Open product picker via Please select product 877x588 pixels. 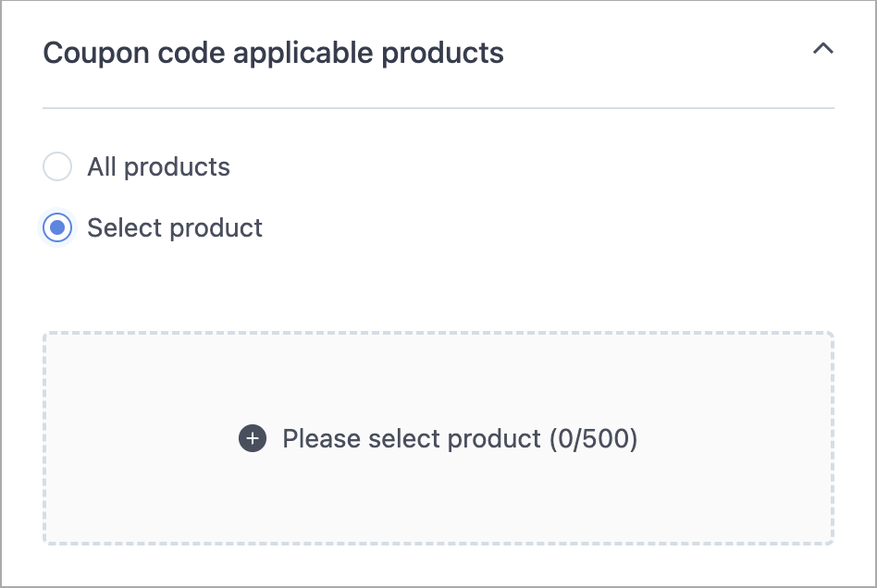460,439
